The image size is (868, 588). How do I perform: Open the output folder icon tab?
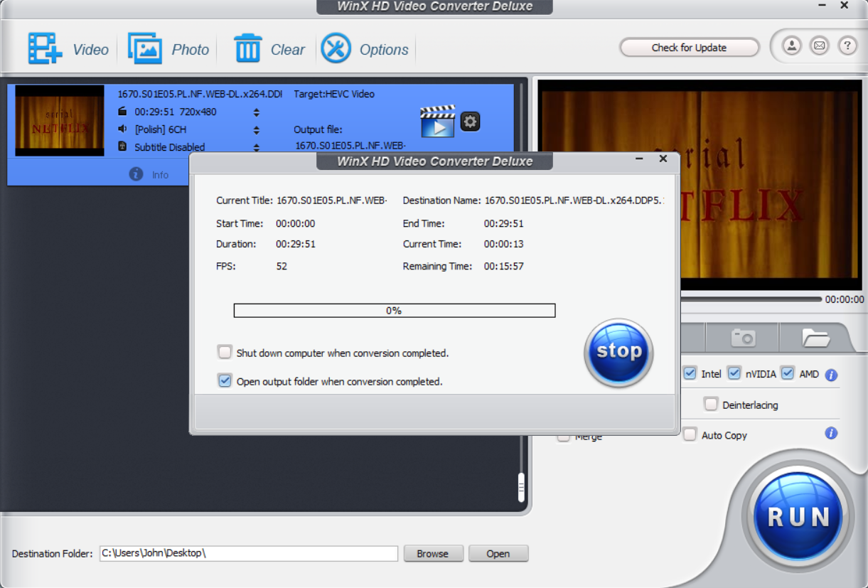click(816, 337)
